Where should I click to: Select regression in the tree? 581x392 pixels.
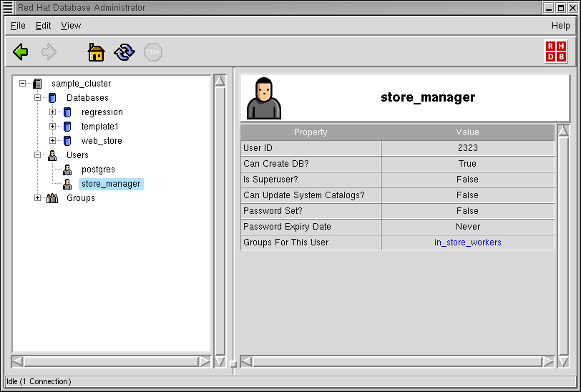102,112
